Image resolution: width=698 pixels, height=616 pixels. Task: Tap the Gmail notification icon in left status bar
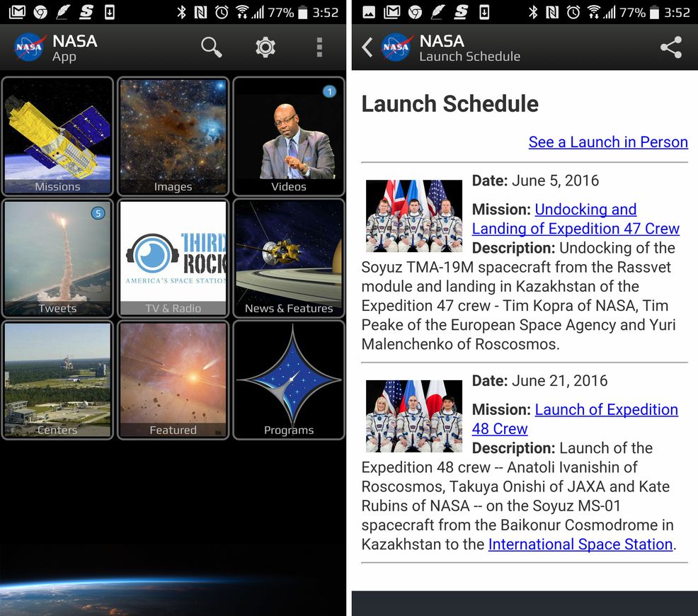click(17, 12)
